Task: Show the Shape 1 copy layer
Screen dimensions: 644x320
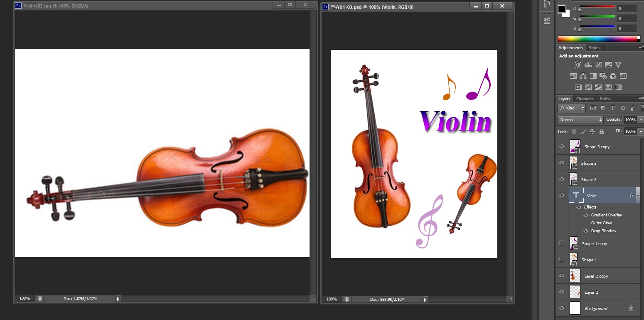Action: click(x=562, y=243)
